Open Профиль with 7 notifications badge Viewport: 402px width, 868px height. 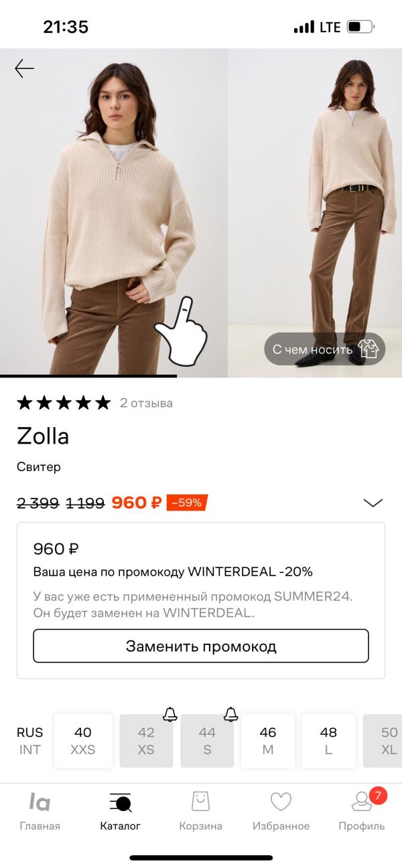tap(362, 811)
